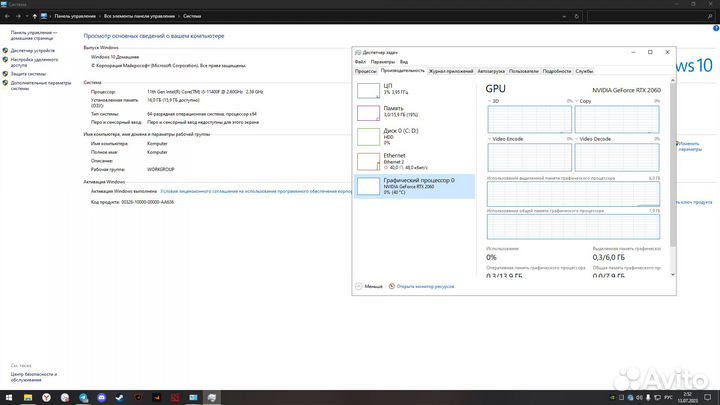Open the NVIDIA tray icon

coord(612,398)
